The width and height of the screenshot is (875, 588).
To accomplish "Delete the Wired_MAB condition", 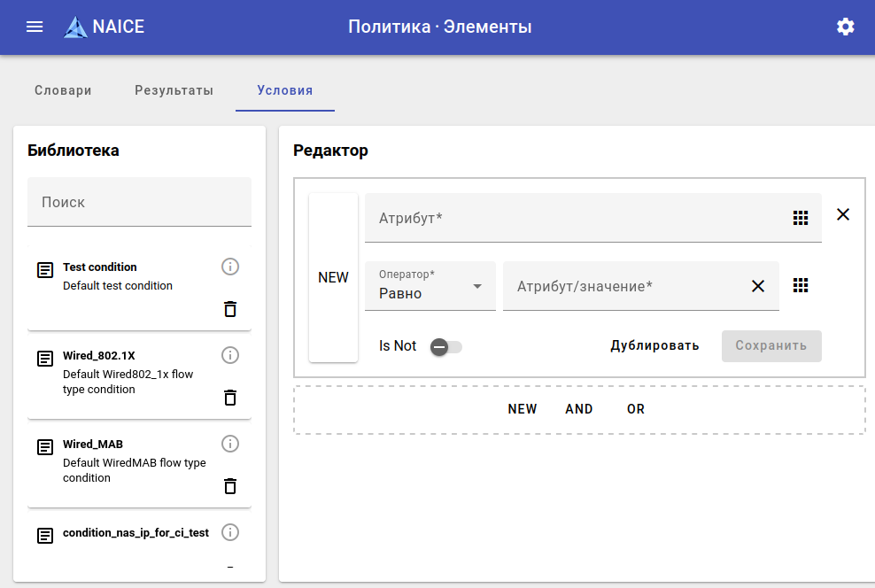I will point(230,486).
